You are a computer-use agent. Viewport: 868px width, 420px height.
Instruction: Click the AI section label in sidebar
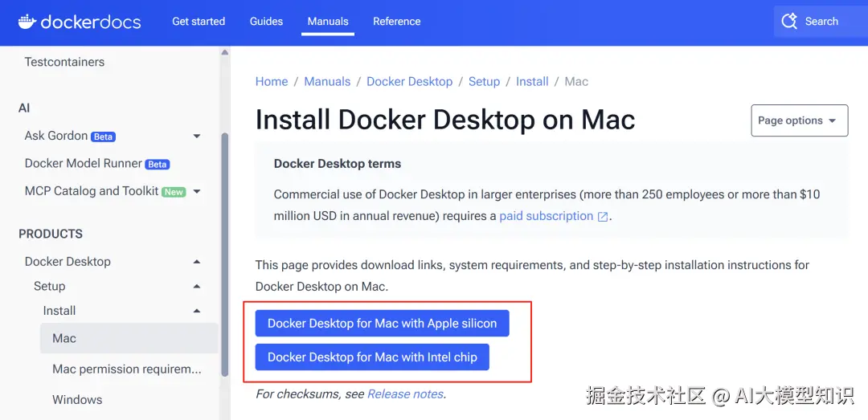point(24,108)
